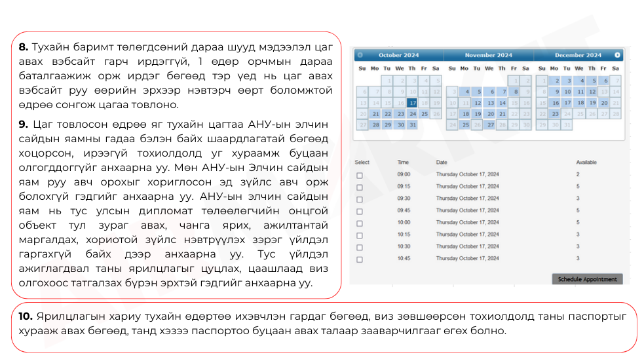This screenshot has height=363, width=644.
Task: Choose November 14 date
Action: (502, 103)
